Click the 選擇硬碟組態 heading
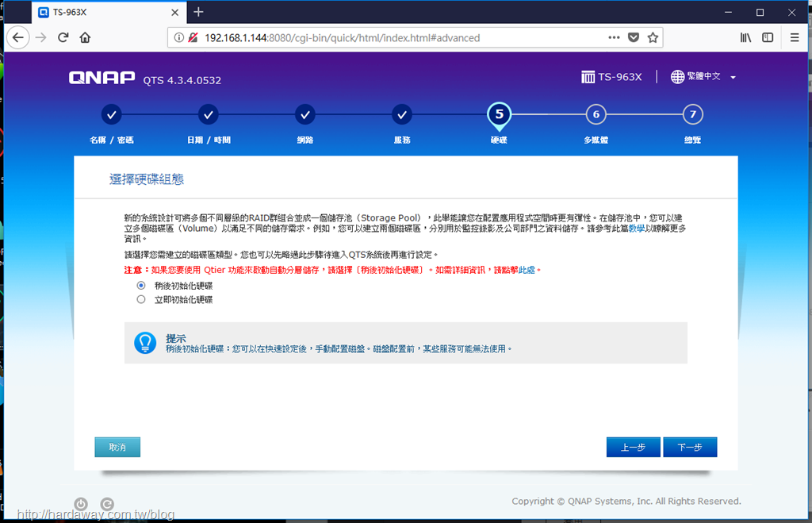 point(147,179)
